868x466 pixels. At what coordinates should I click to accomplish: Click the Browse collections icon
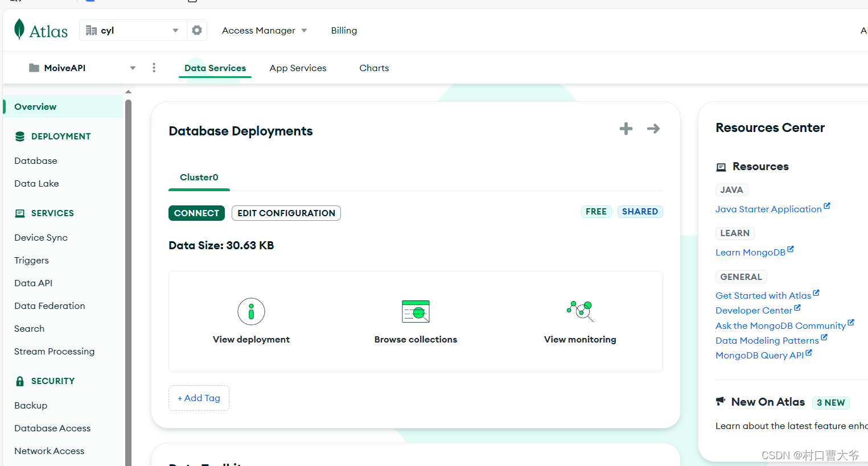pos(416,311)
